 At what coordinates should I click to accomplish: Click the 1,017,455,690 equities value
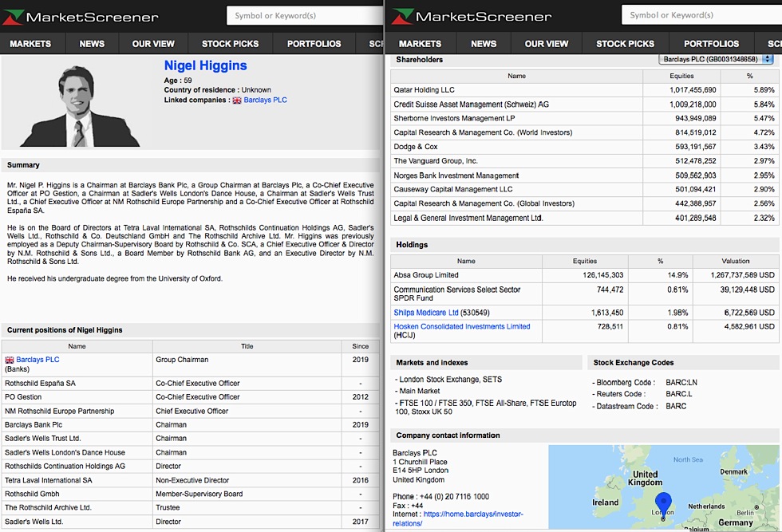[x=693, y=90]
